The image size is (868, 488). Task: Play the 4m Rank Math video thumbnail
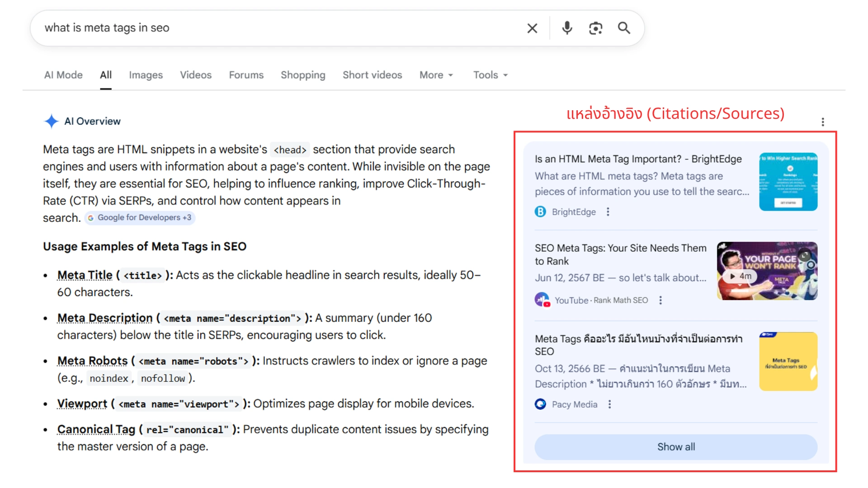point(767,271)
